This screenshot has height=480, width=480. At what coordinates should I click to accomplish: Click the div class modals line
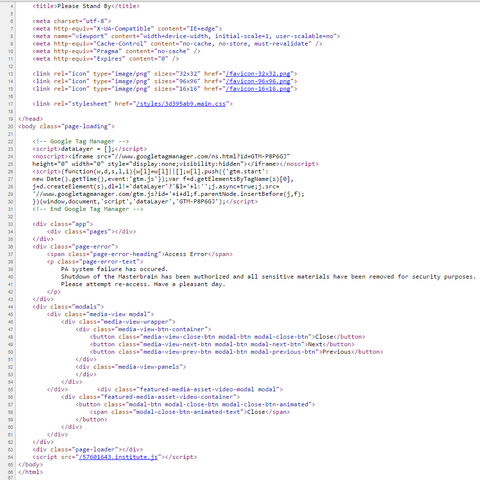click(68, 307)
